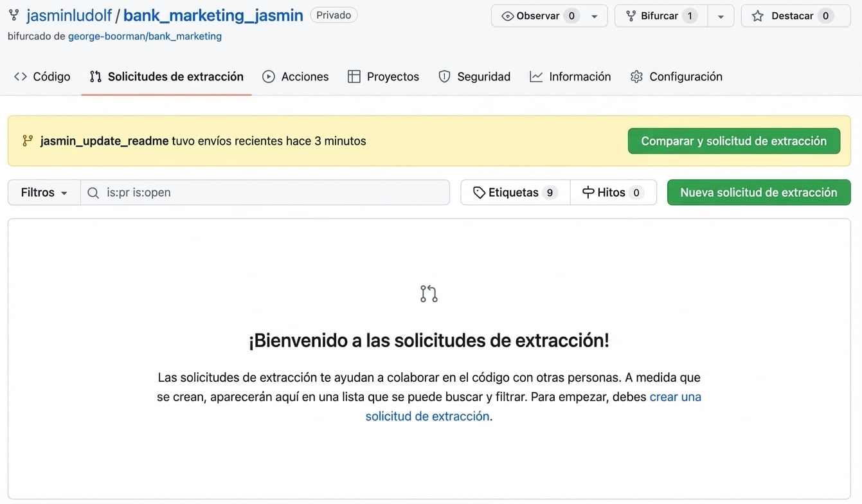Open the Hitos milestones list
Image resolution: width=862 pixels, height=504 pixels.
tap(613, 192)
